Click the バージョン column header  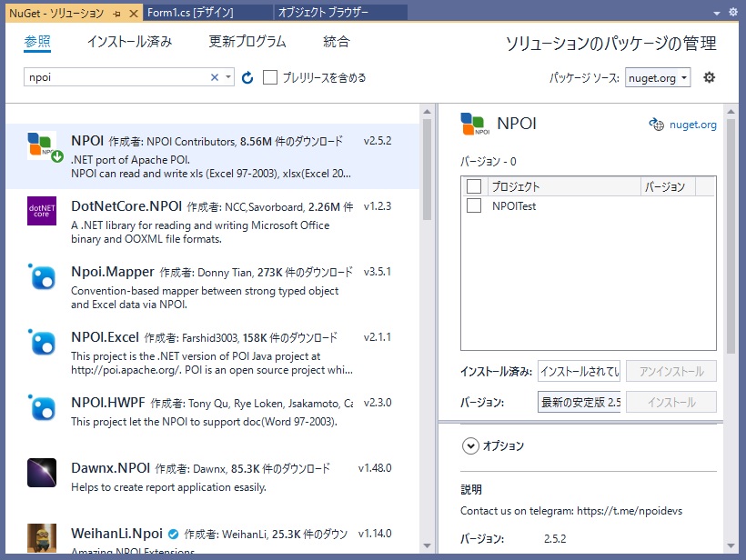coord(668,186)
